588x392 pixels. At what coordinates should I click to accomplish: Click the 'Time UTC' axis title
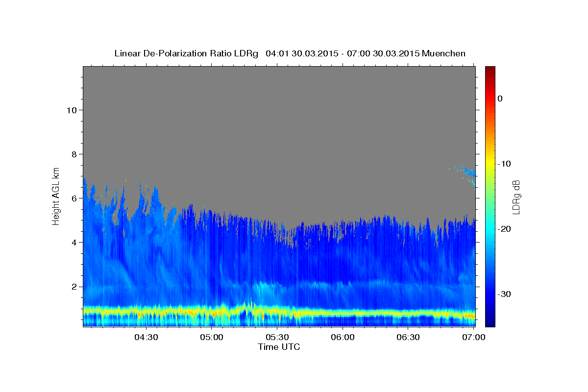tap(279, 347)
